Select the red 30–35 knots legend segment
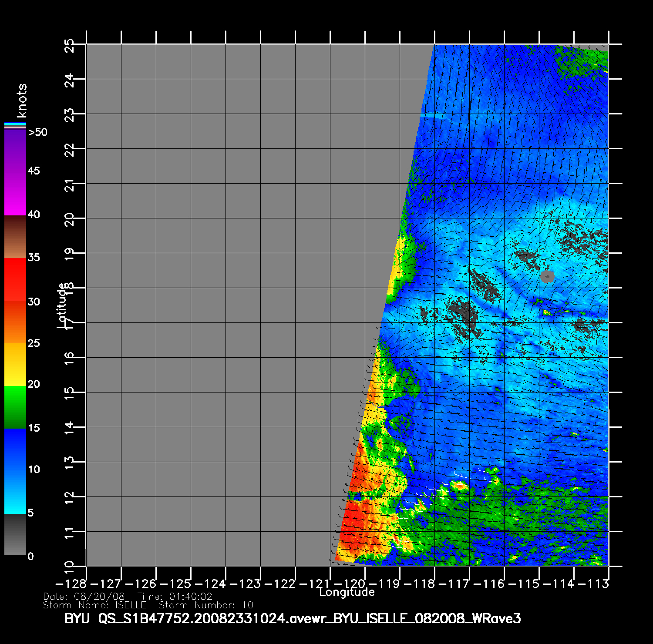 click(x=15, y=279)
